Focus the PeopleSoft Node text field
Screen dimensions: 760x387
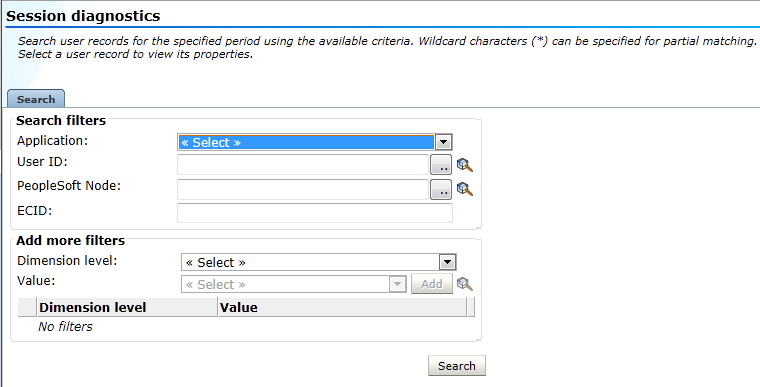pos(303,190)
